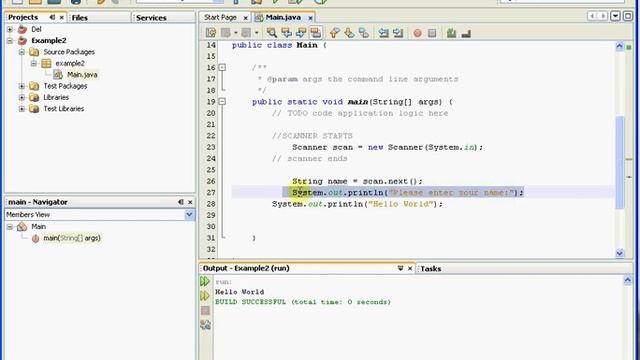The image size is (640, 360).
Task: Maximize the editor window button
Action: [x=628, y=16]
